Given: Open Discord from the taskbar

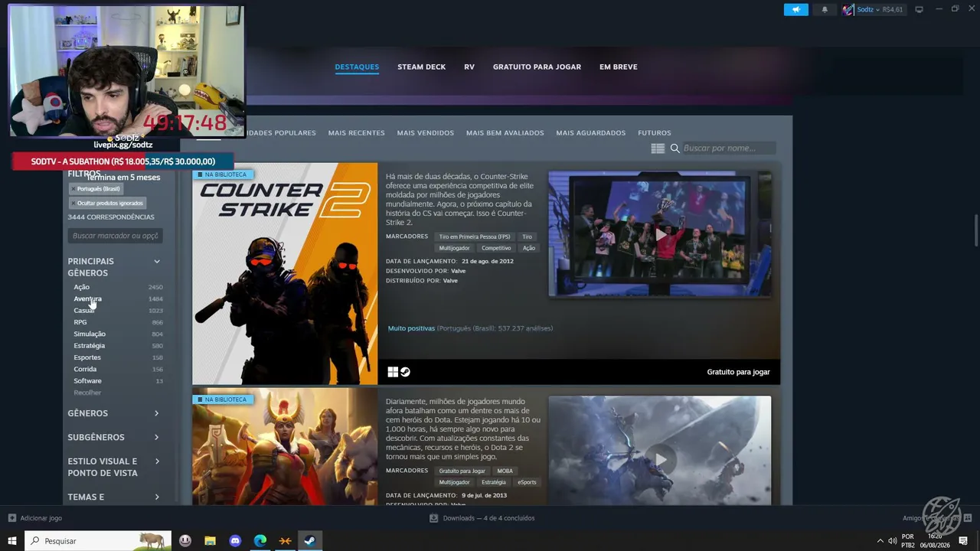Looking at the screenshot, I should click(235, 541).
